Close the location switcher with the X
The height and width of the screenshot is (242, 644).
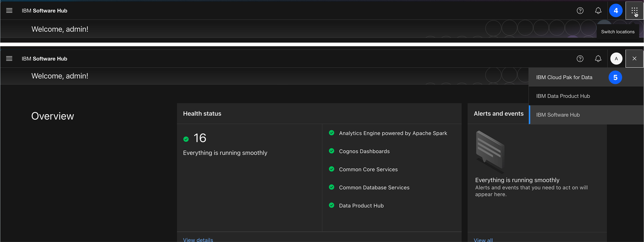tap(634, 59)
